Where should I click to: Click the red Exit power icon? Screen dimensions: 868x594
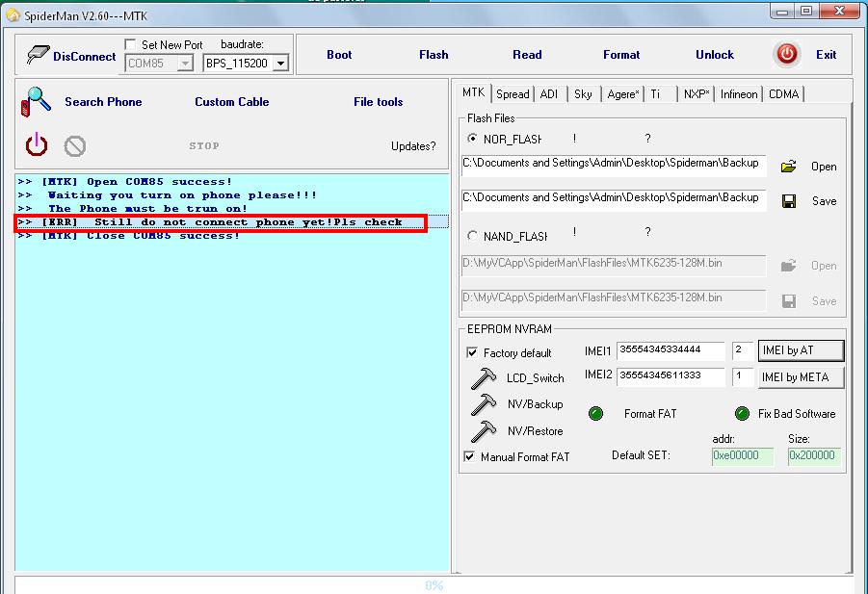(787, 55)
